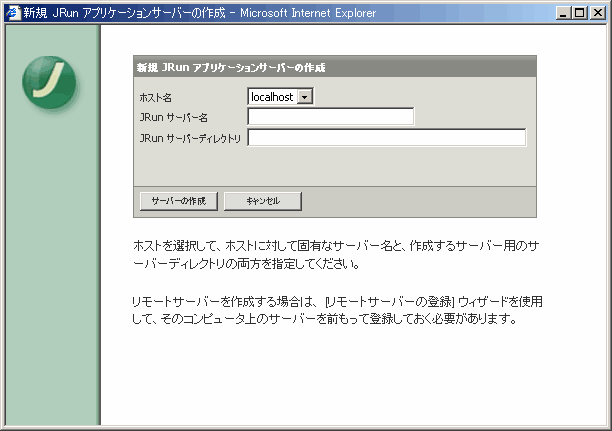Close the Internet Explorer window
The width and height of the screenshot is (612, 431).
(598, 13)
